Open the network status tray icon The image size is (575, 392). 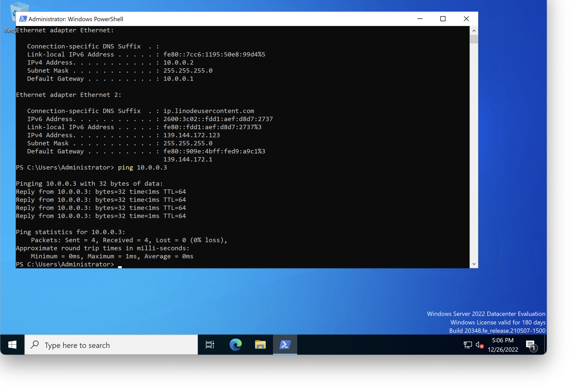[x=467, y=345]
